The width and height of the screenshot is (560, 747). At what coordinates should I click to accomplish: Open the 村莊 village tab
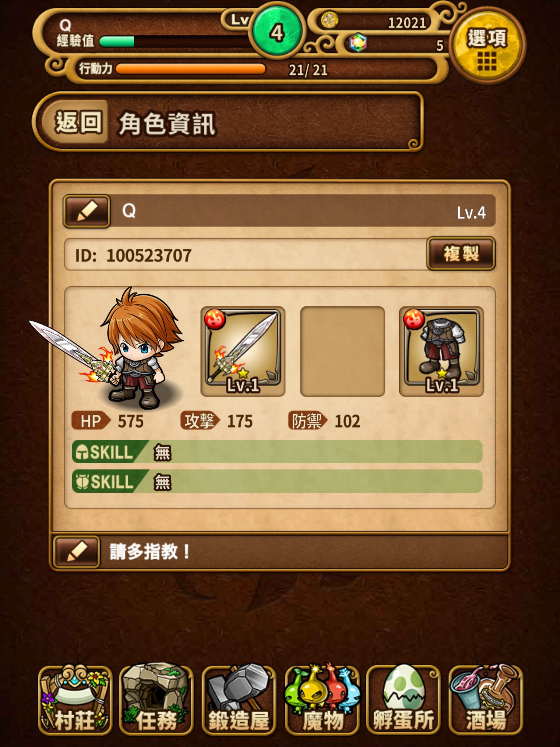(x=75, y=700)
